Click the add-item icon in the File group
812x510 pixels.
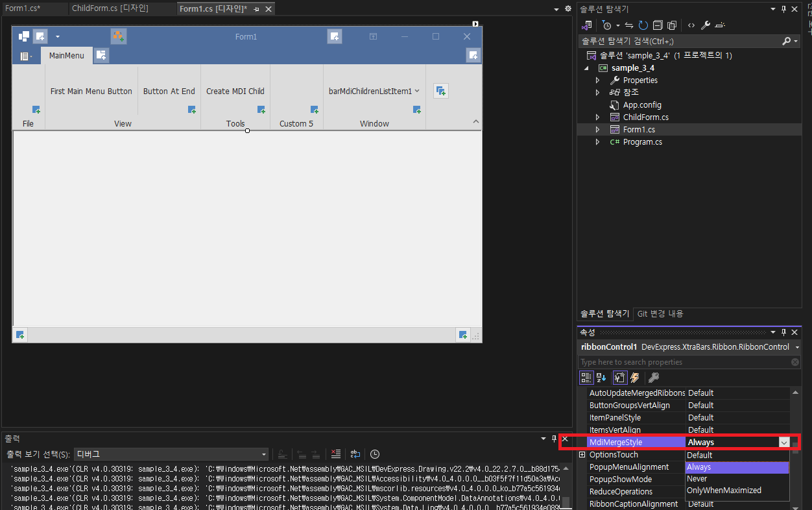coord(36,110)
